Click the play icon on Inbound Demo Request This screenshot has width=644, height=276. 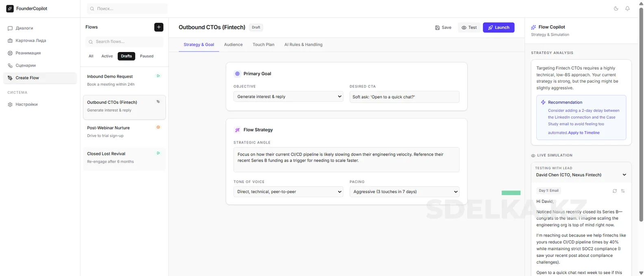pyautogui.click(x=158, y=76)
